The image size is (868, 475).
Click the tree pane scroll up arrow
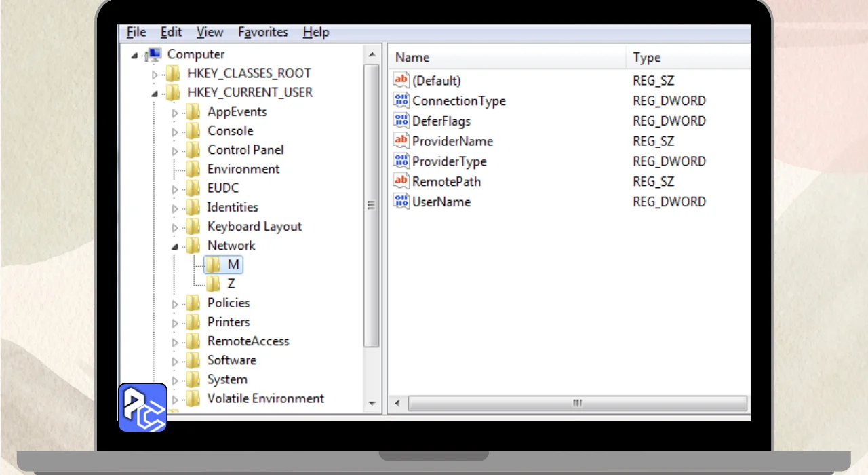372,54
